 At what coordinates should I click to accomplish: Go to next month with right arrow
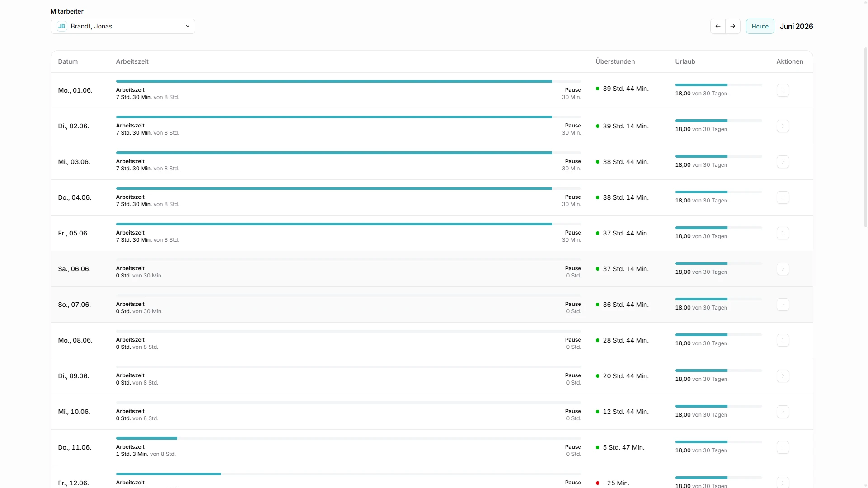coord(733,26)
